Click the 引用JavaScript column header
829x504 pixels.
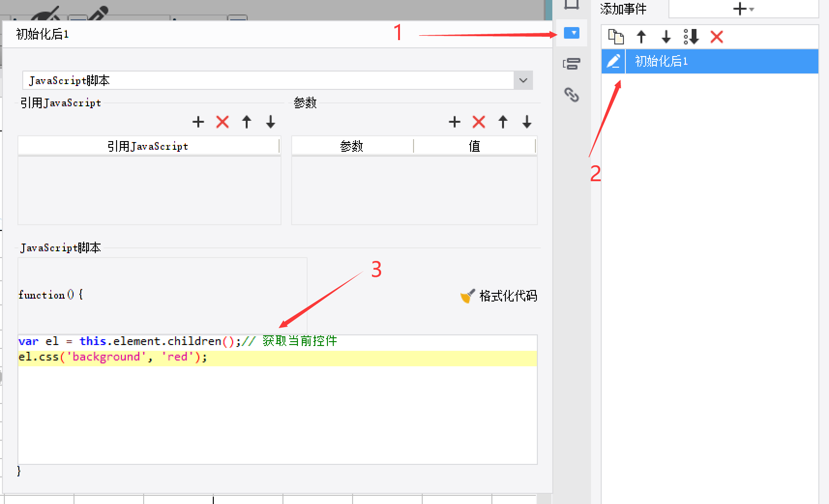[148, 146]
